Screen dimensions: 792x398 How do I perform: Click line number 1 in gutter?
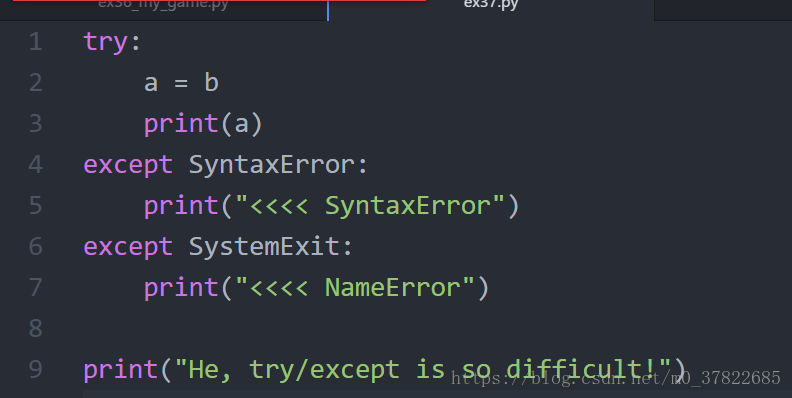tap(35, 42)
